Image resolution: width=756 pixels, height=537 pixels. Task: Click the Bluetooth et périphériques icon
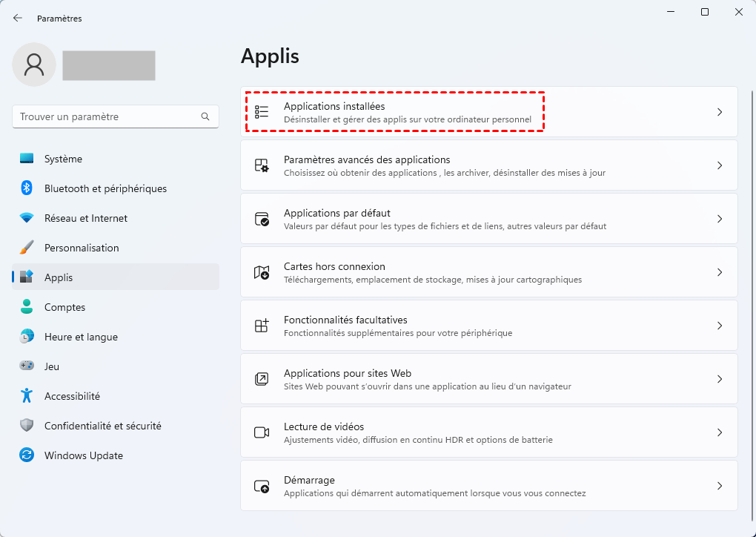[27, 188]
